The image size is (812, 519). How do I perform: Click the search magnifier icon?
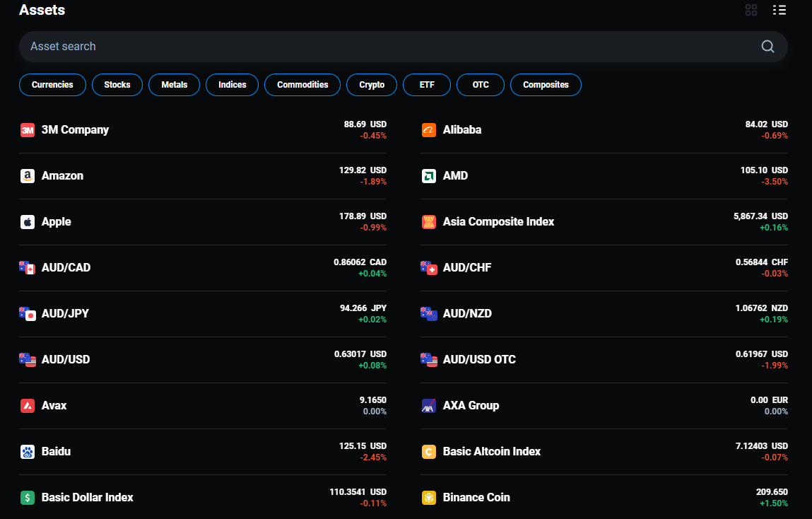767,47
